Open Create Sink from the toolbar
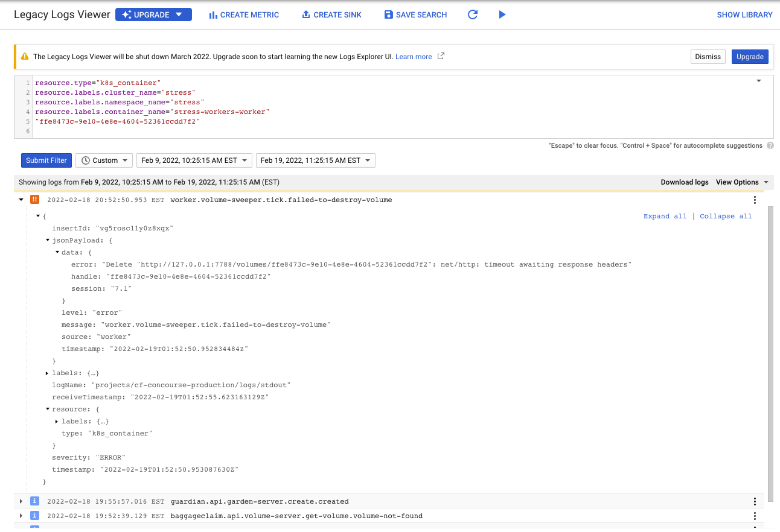 [331, 14]
